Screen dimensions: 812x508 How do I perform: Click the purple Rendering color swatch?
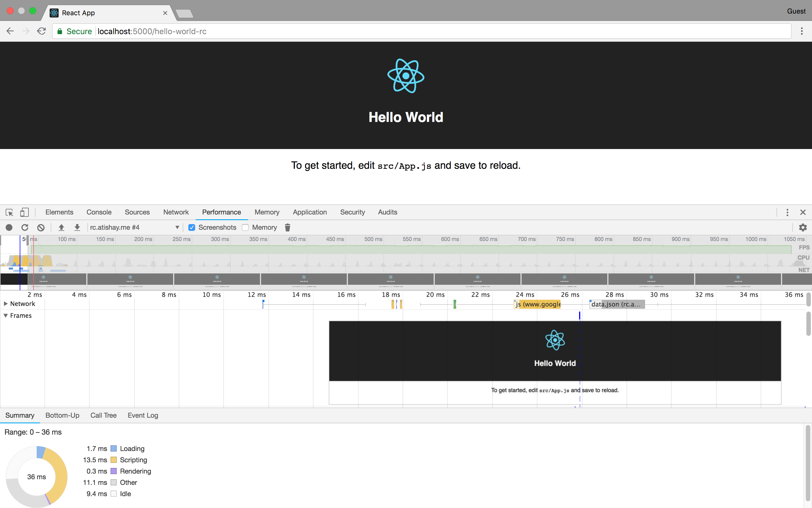tap(114, 471)
